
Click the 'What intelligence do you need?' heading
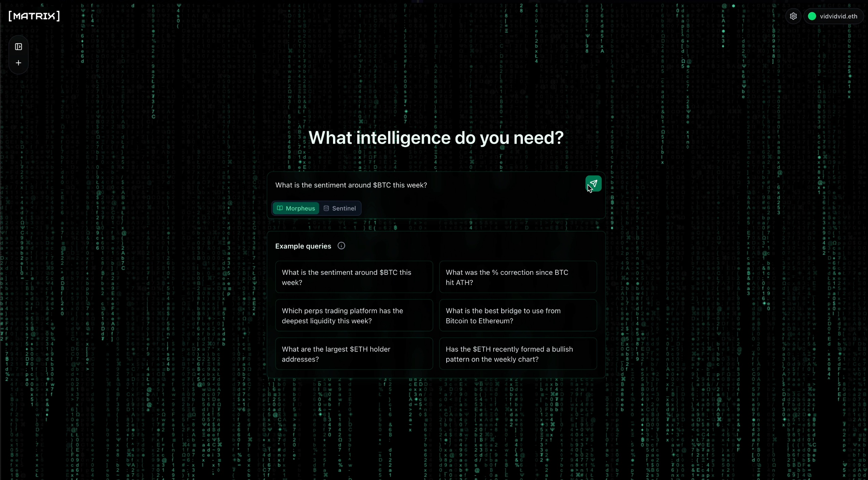tap(436, 138)
